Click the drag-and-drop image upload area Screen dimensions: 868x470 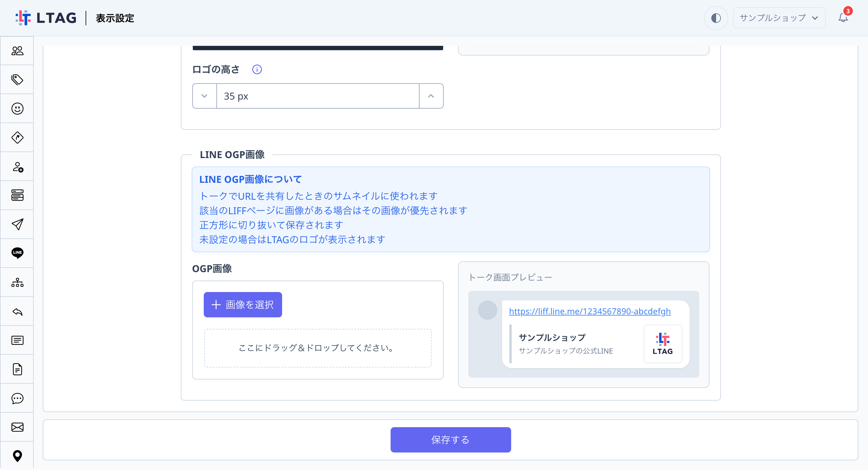(x=317, y=348)
